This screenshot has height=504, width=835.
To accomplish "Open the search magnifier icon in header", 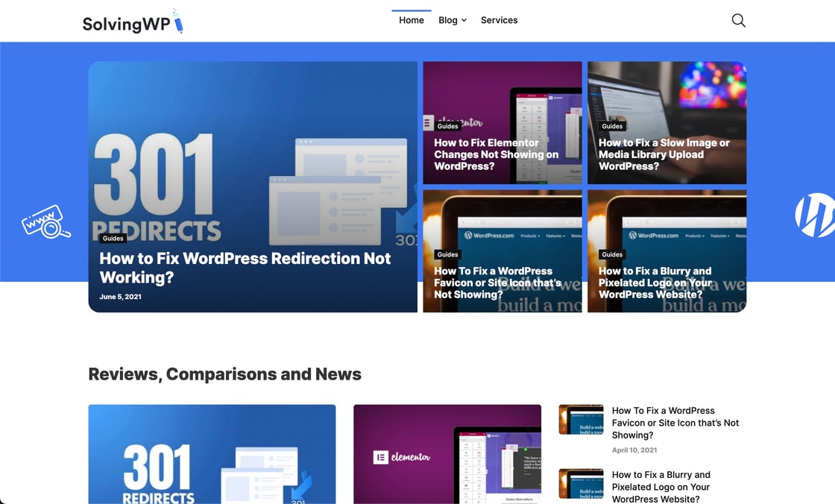I will pyautogui.click(x=738, y=20).
